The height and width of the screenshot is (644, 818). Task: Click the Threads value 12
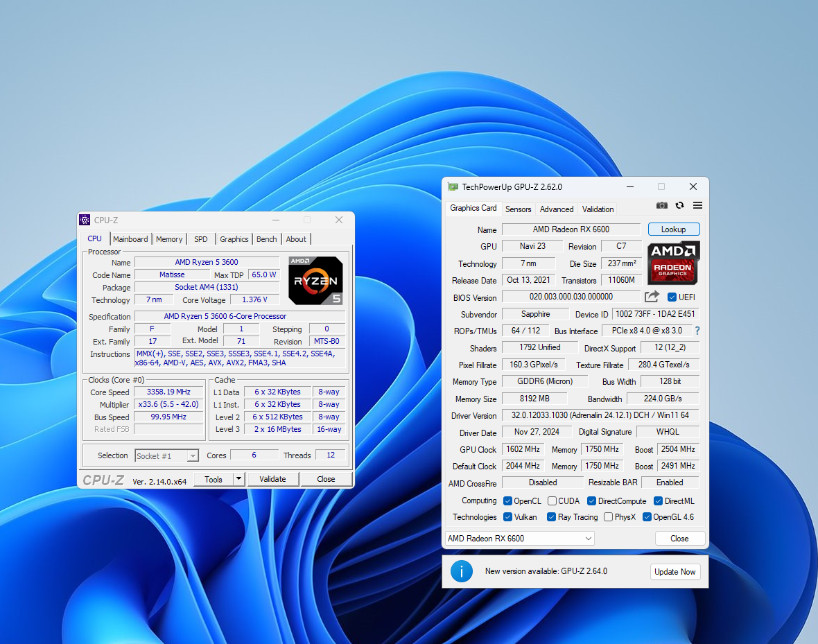coord(331,455)
